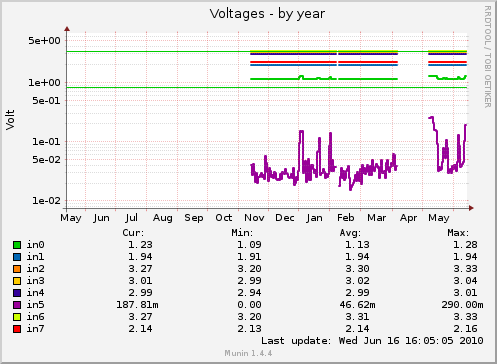Click the blue in1 legend swatch
Image resolution: width=497 pixels, height=364 pixels.
(x=17, y=257)
